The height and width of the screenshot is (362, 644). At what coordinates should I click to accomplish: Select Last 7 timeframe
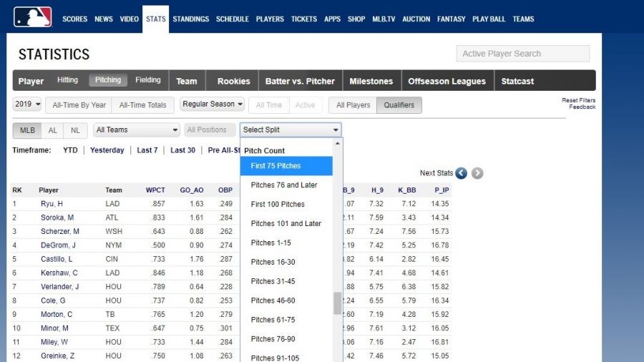[x=147, y=150]
